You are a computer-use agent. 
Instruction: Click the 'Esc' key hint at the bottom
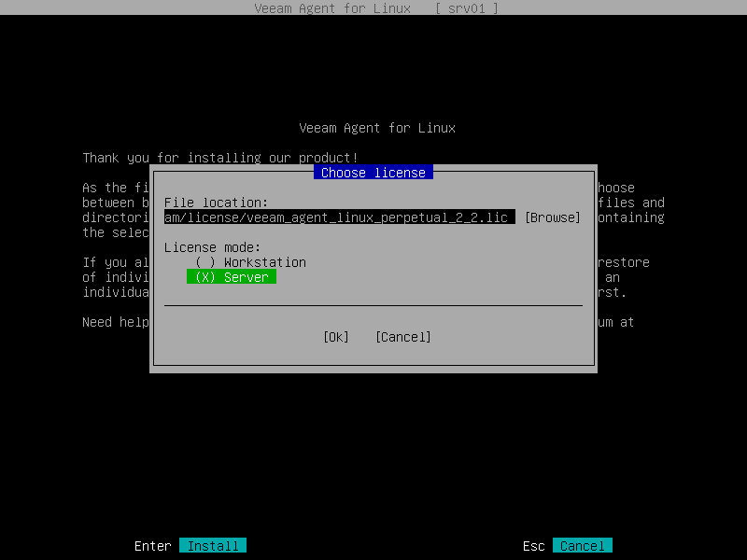pyautogui.click(x=533, y=546)
